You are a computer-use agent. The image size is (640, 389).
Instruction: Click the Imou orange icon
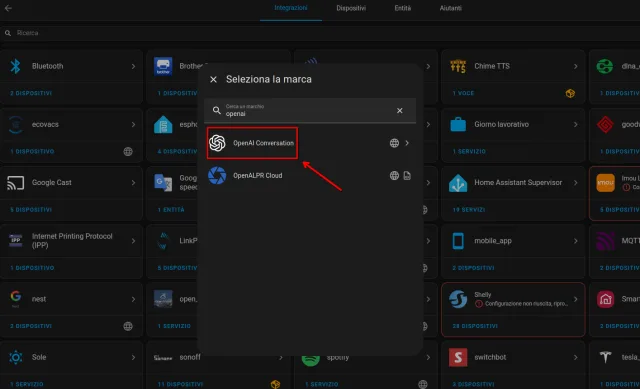pos(605,183)
